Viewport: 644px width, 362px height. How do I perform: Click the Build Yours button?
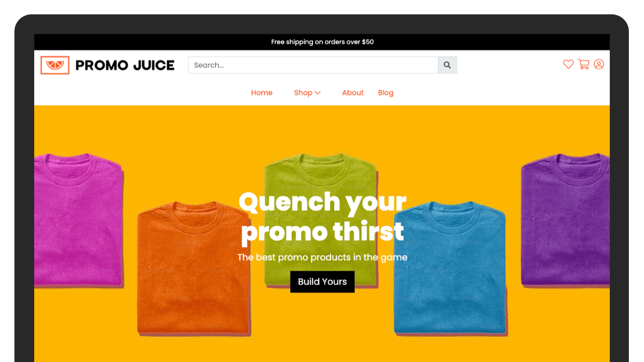point(323,282)
